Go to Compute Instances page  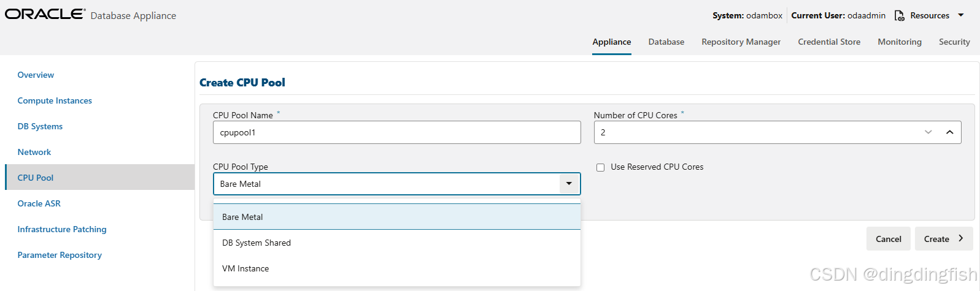point(55,100)
